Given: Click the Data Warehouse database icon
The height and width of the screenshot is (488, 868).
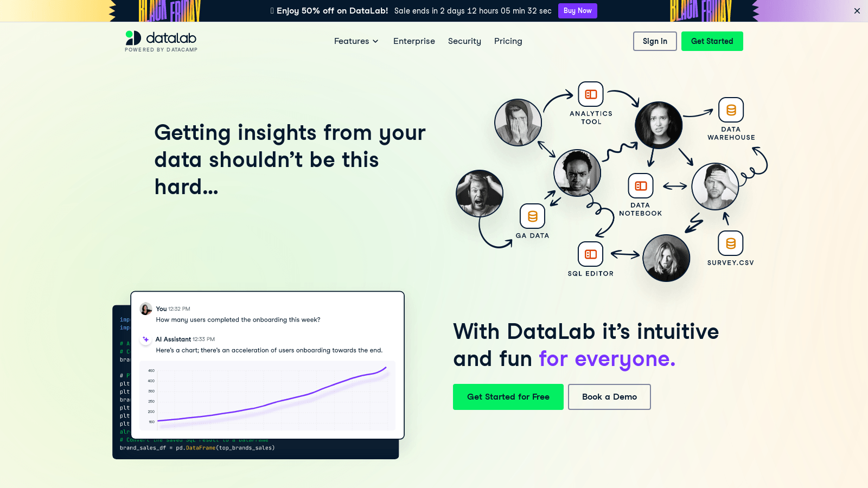Looking at the screenshot, I should pos(731,110).
